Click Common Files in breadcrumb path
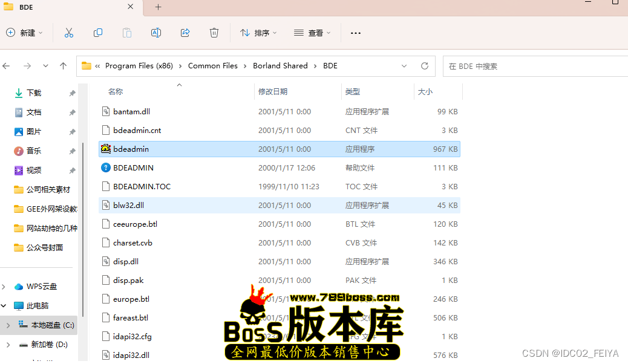Viewport: 628px width, 364px height. [x=212, y=66]
